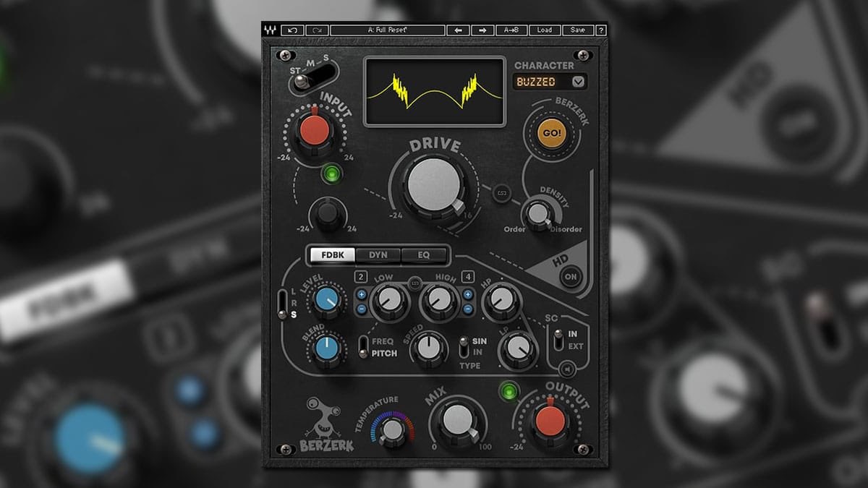Click the Temperature knob
Screen dimensions: 868x488
393,430
